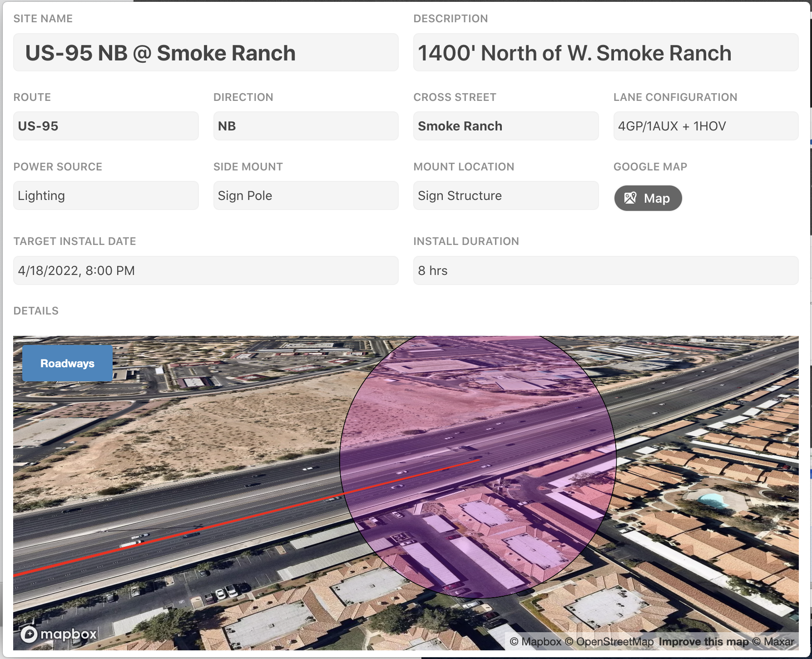Click the 'LANE CONFIGURATION' label text
Screen dimensions: 812x659
675,97
